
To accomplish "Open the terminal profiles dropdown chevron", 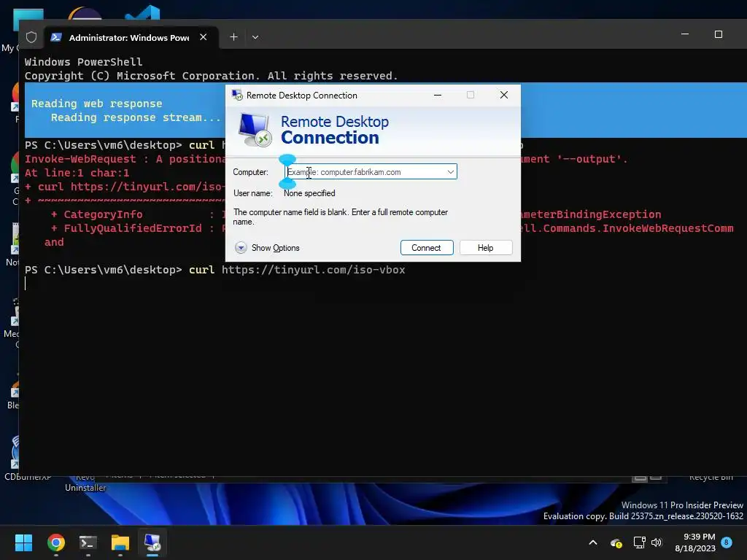I will pos(255,37).
